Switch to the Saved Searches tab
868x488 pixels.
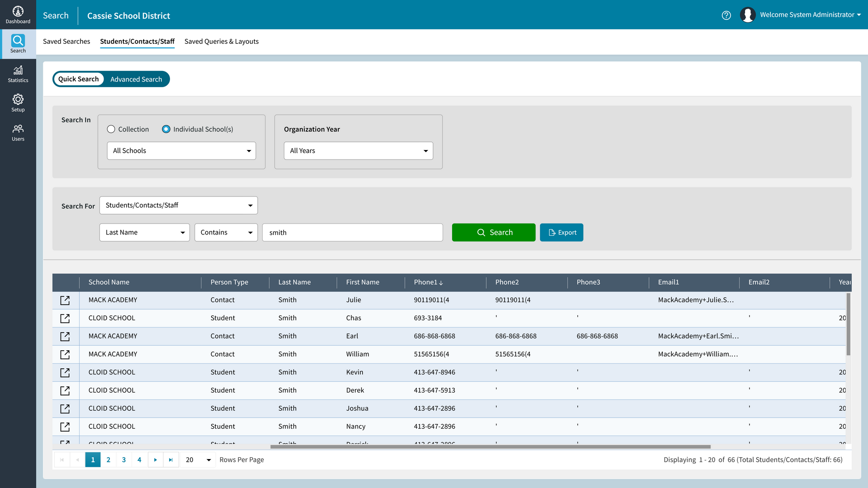tap(66, 41)
